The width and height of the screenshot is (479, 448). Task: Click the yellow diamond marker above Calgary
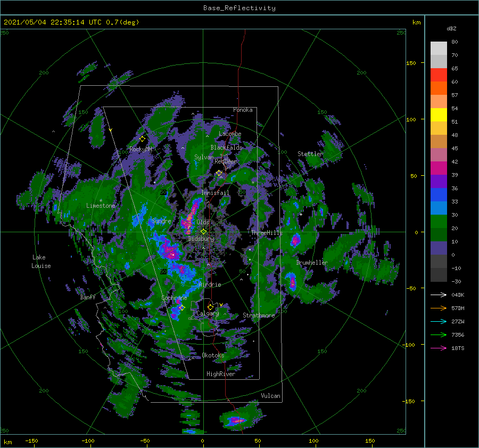tap(210, 307)
